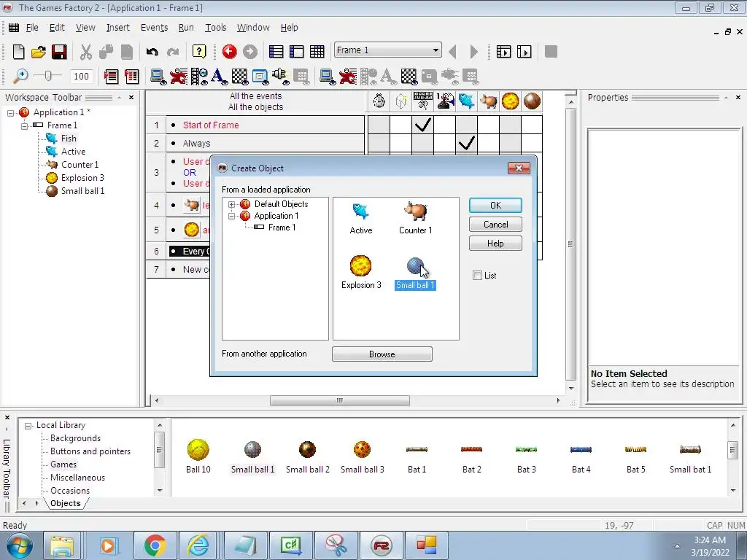Click the Explosion 3 column header icon

(510, 101)
